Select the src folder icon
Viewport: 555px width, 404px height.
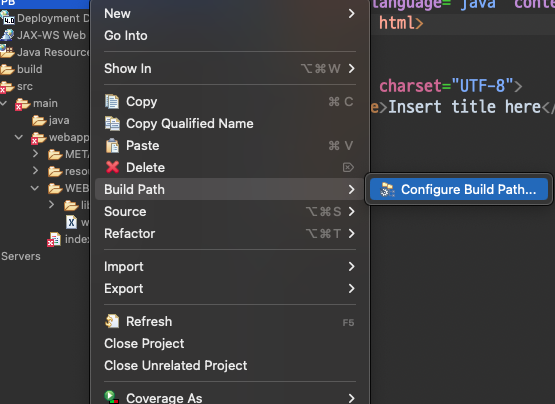pyautogui.click(x=7, y=86)
